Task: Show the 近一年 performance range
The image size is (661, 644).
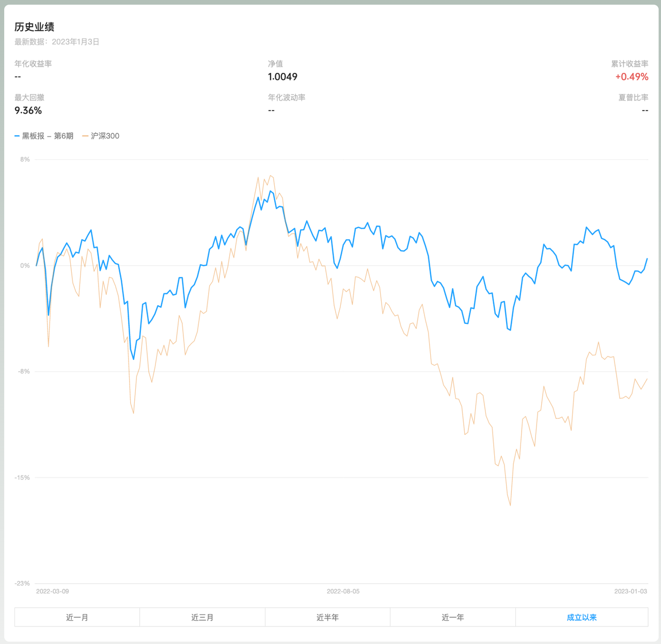Action: [453, 617]
